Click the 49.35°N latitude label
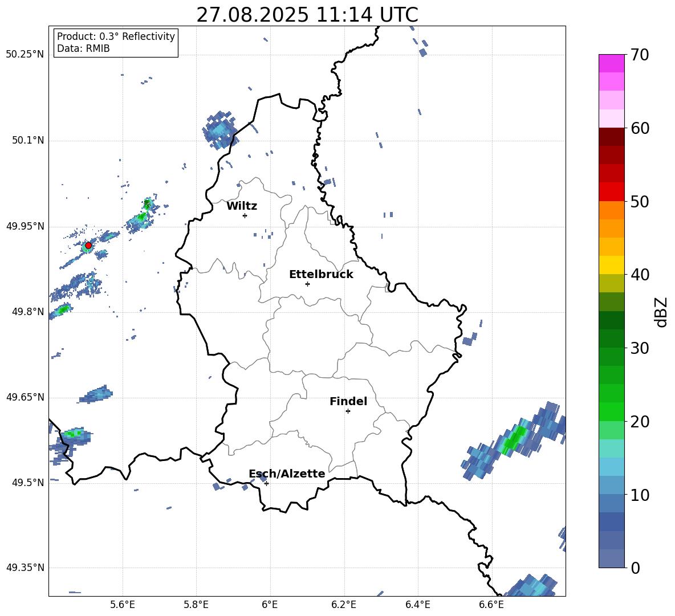Image resolution: width=675 pixels, height=616 pixels. [x=25, y=568]
